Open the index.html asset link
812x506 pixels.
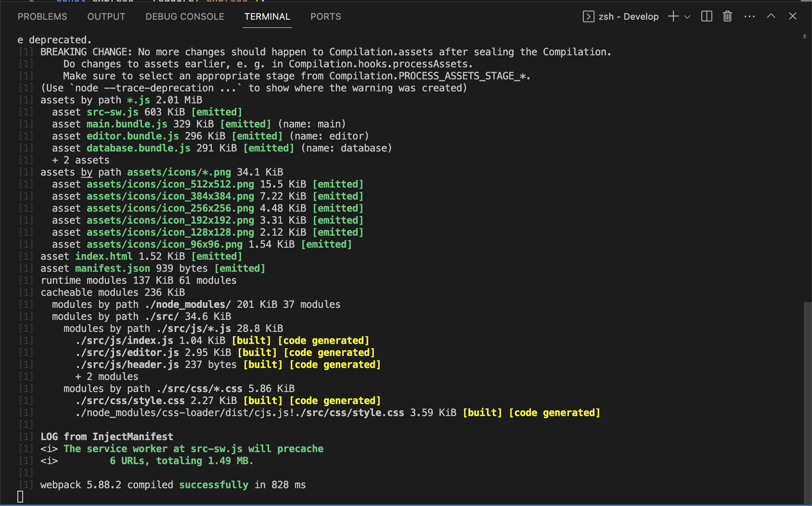104,256
